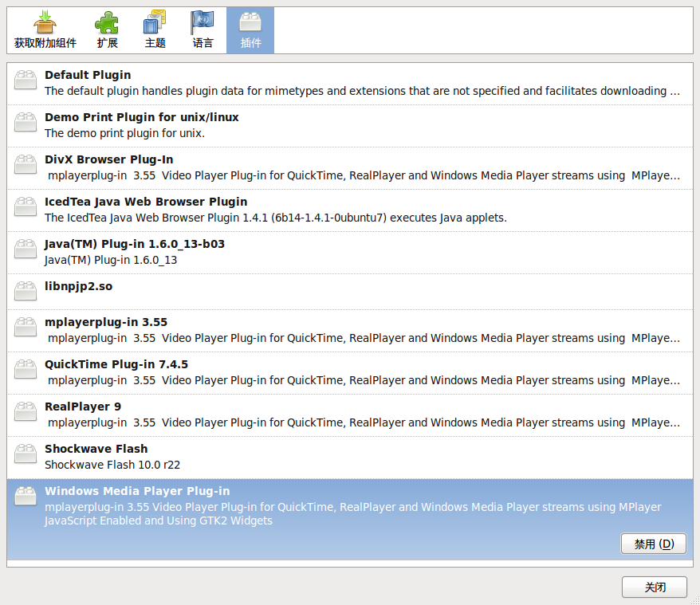Select the 插件 (Plugins) tab

[x=250, y=30]
